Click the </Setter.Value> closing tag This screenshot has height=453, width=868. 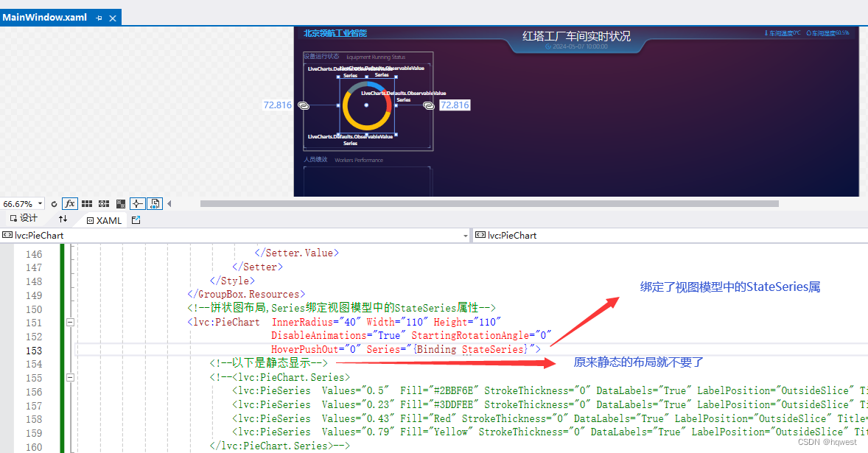coord(297,253)
